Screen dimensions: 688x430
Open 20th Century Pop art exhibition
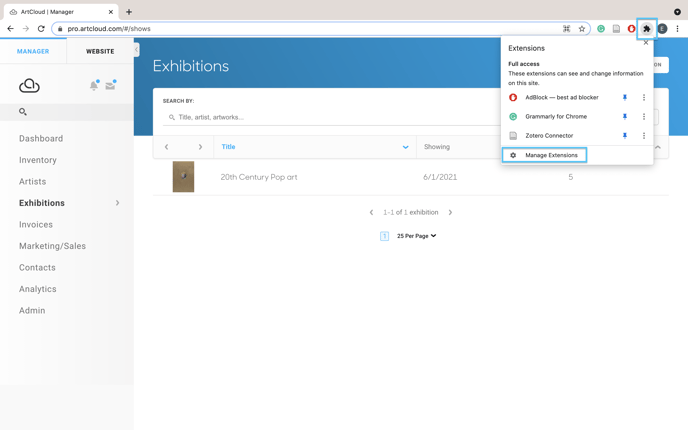coord(259,177)
